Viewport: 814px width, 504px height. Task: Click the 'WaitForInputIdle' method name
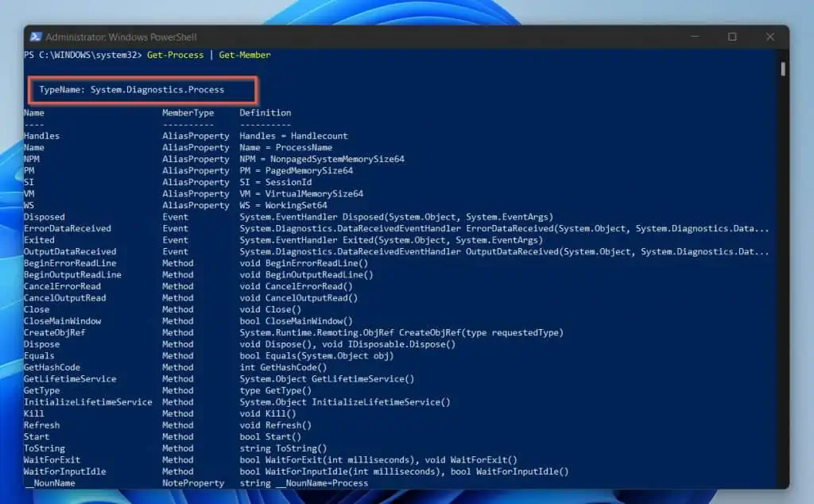[65, 472]
